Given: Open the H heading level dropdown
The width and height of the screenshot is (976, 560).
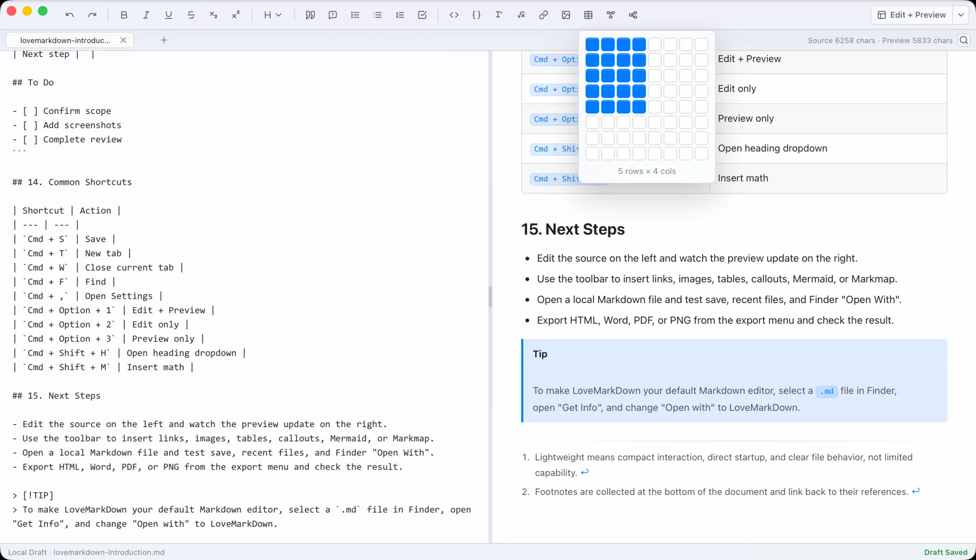Looking at the screenshot, I should [x=273, y=15].
